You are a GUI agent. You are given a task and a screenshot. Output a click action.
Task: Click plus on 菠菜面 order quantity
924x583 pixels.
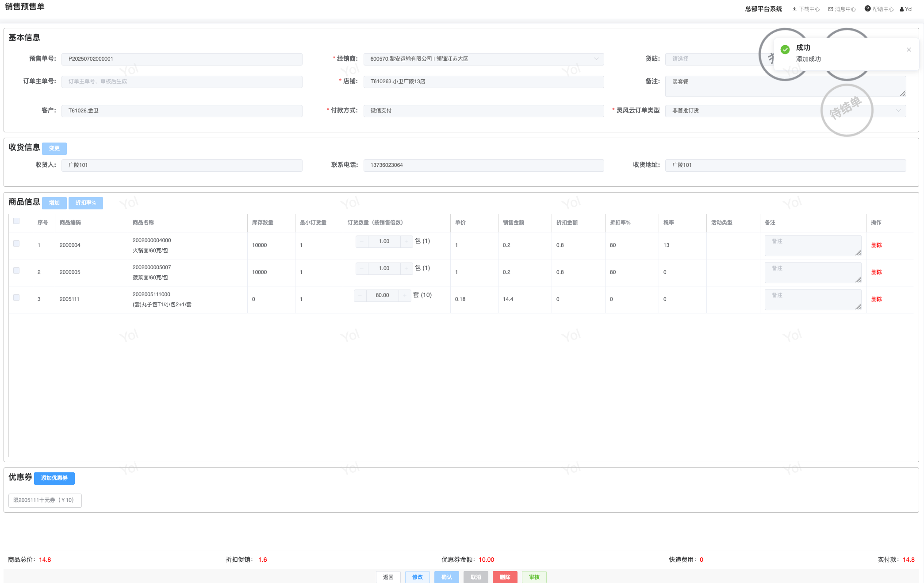[x=406, y=268]
